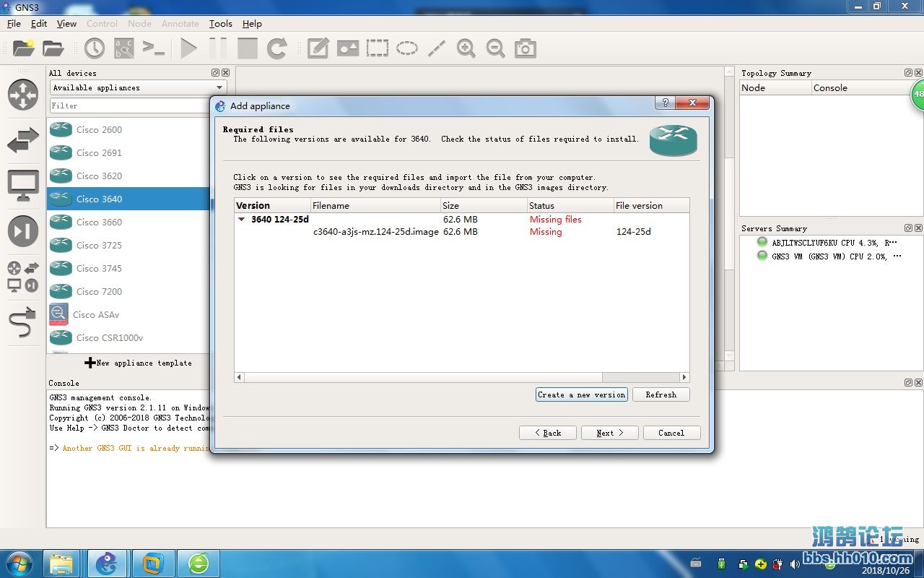The width and height of the screenshot is (924, 578).
Task: Open console to all devices icon
Action: [x=153, y=48]
